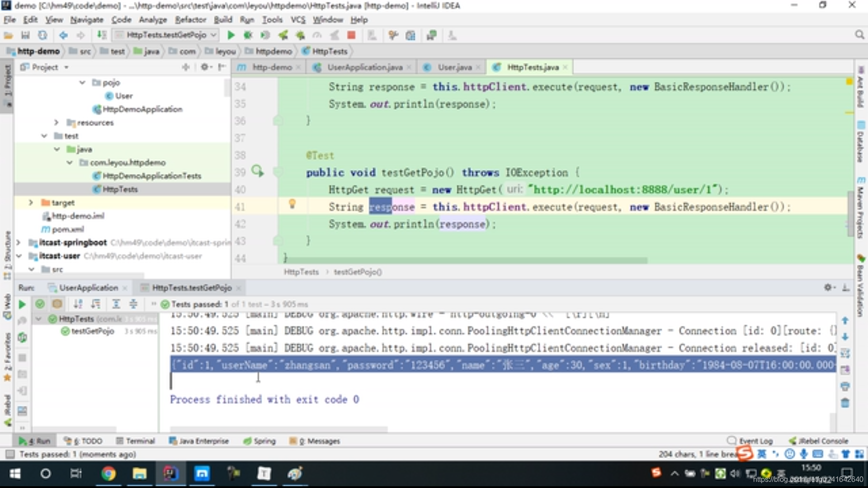Screen dimensions: 868x488
Task: Click the console horizontal scrollbar
Action: 278,429
